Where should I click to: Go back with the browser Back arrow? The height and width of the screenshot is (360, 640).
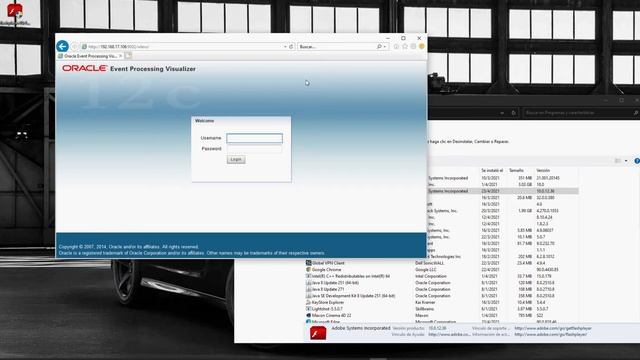point(62,46)
